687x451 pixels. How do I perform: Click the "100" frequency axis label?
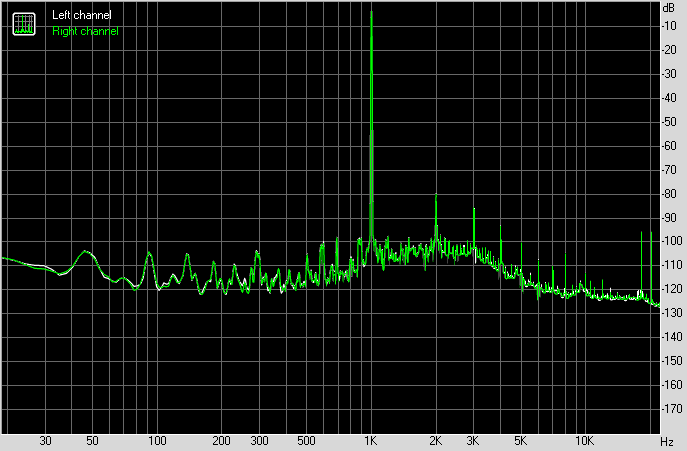tap(157, 440)
